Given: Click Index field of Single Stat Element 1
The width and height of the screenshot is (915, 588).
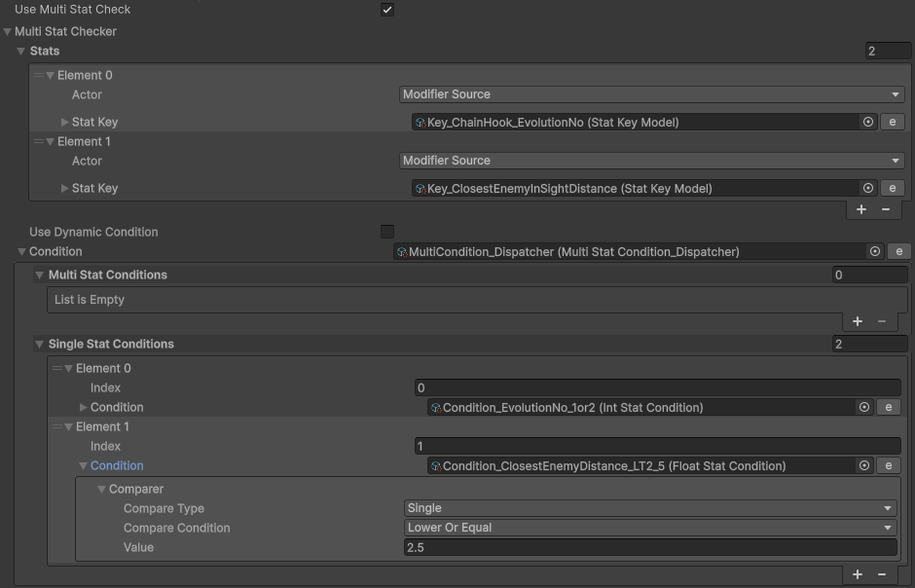Looking at the screenshot, I should [658, 446].
